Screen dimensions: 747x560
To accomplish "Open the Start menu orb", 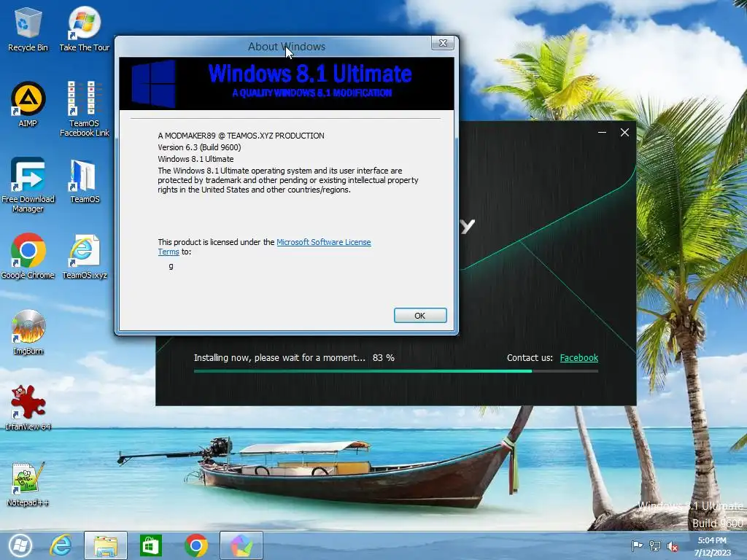I will (x=20, y=545).
